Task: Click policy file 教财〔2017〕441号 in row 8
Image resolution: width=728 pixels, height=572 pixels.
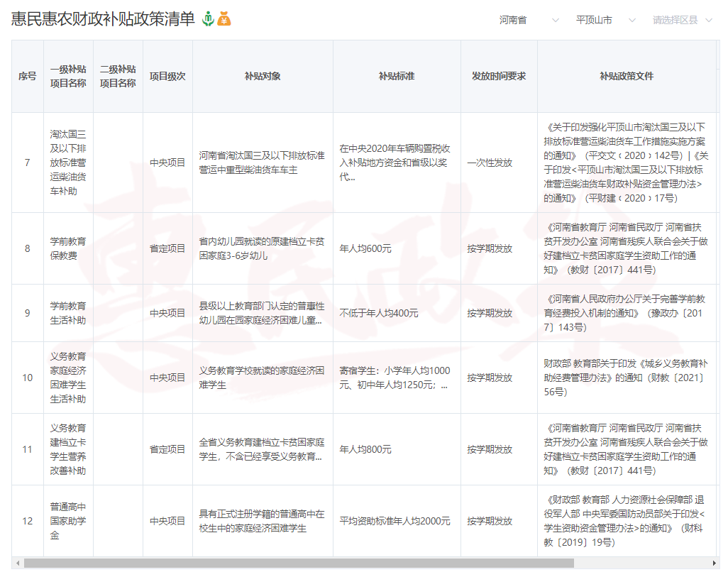Action: click(626, 248)
